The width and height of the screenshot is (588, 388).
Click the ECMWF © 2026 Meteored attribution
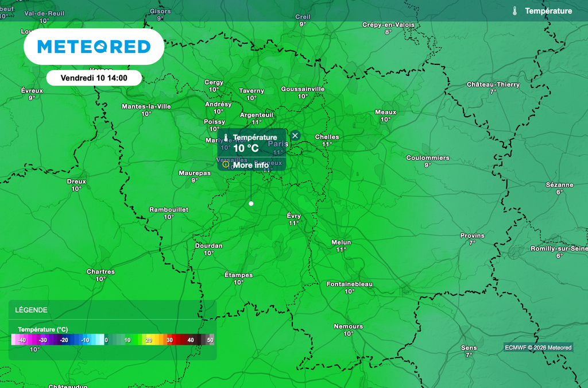pyautogui.click(x=537, y=347)
